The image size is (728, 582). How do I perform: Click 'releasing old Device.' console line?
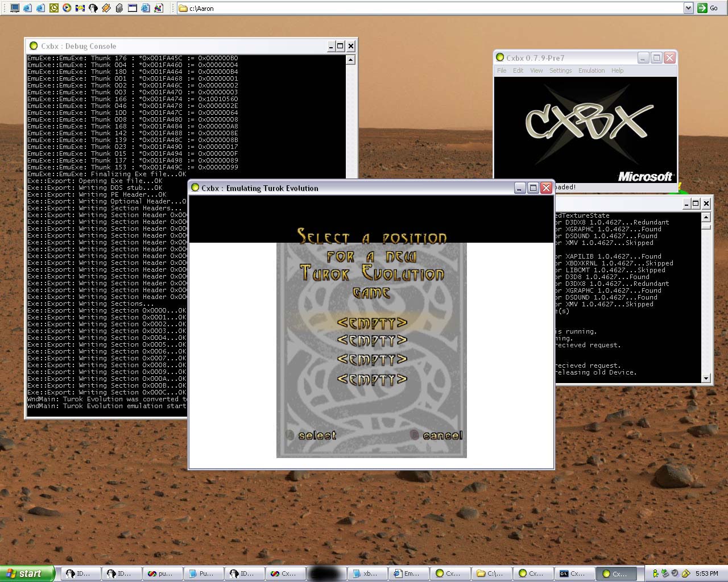coord(596,372)
